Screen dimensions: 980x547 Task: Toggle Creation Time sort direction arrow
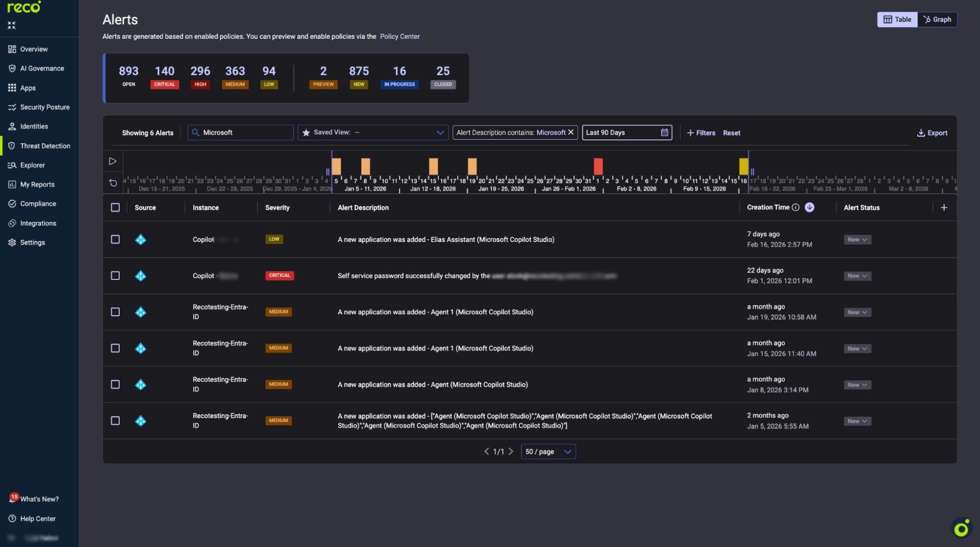pyautogui.click(x=809, y=207)
